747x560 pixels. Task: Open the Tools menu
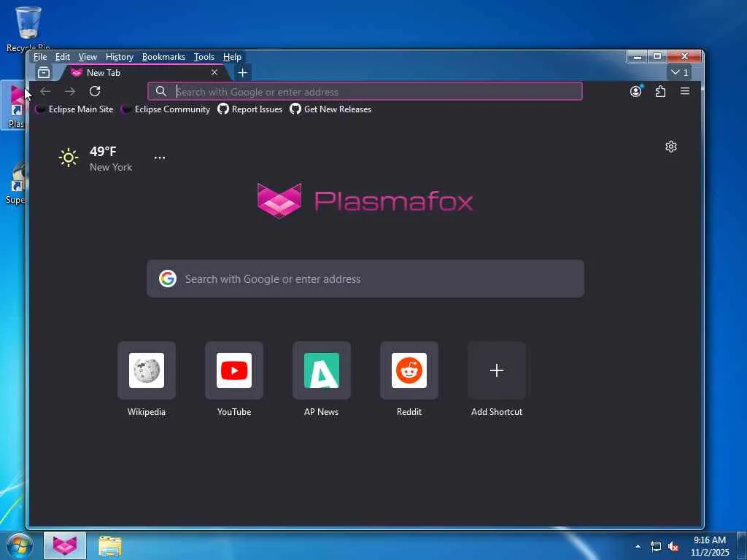tap(204, 57)
